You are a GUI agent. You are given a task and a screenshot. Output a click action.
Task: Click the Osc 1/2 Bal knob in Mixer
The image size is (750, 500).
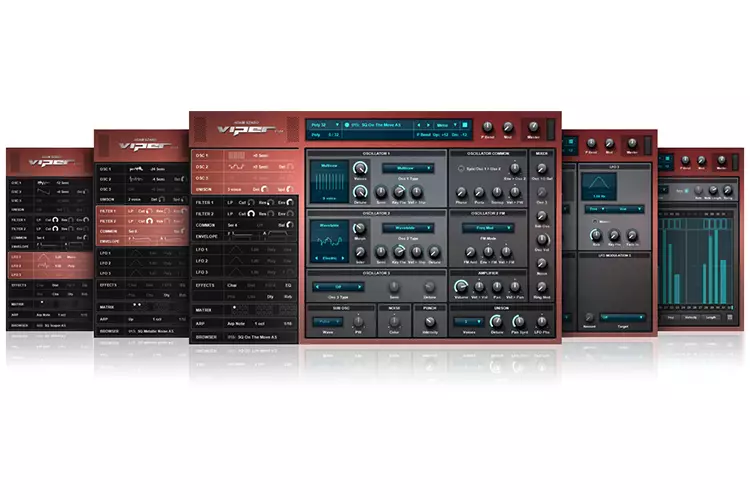[542, 168]
